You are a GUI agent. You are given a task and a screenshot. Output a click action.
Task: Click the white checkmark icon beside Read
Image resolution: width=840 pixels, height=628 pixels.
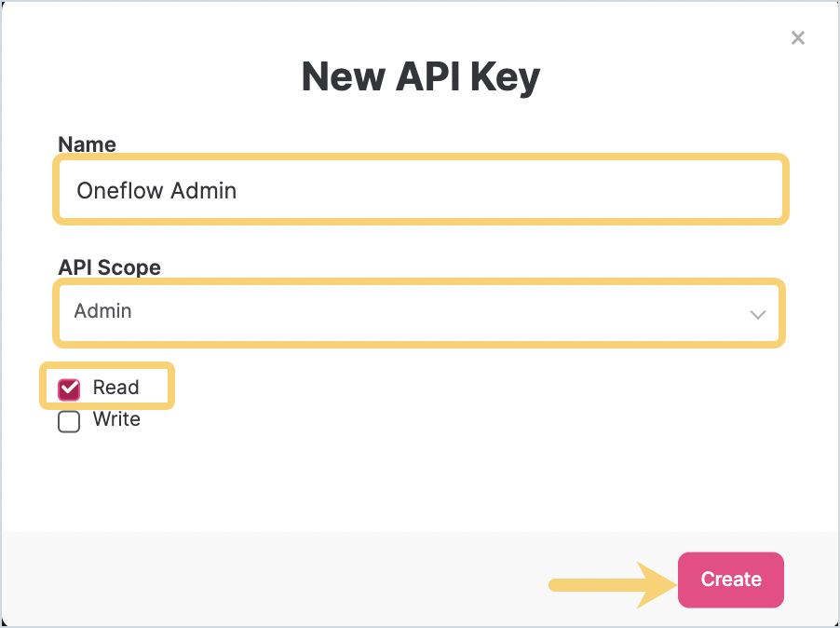[x=69, y=389]
